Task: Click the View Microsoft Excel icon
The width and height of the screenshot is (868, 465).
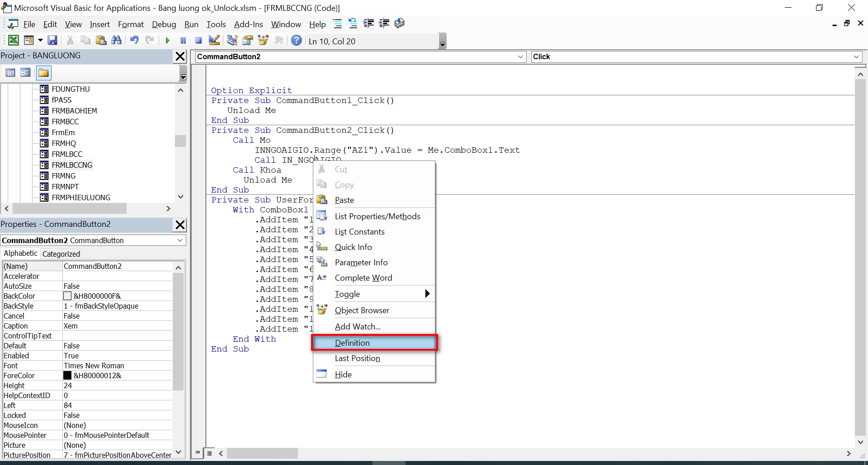Action: pos(14,41)
